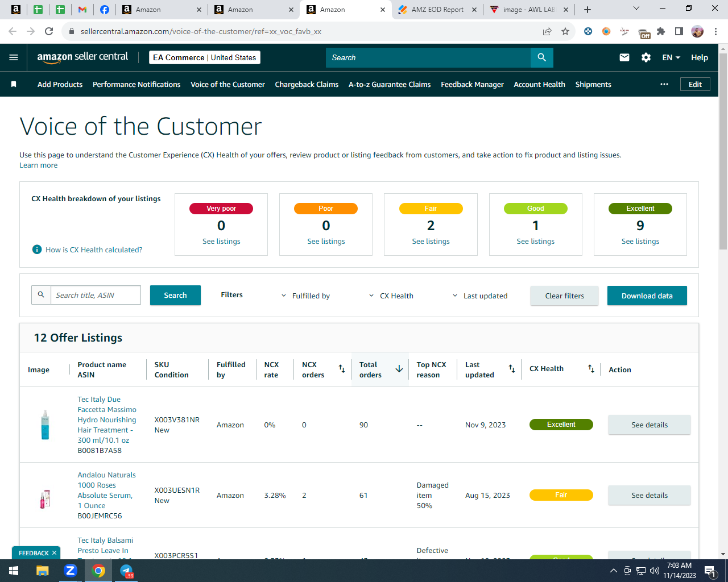
Task: Open A-to-z Guarantee Claims menu item
Action: click(390, 84)
